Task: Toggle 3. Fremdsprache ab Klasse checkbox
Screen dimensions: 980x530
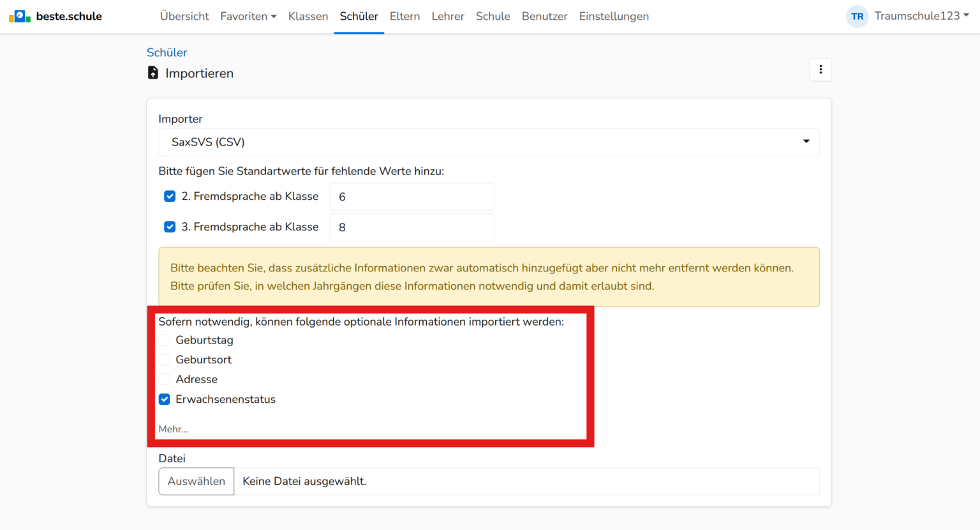Action: click(170, 227)
